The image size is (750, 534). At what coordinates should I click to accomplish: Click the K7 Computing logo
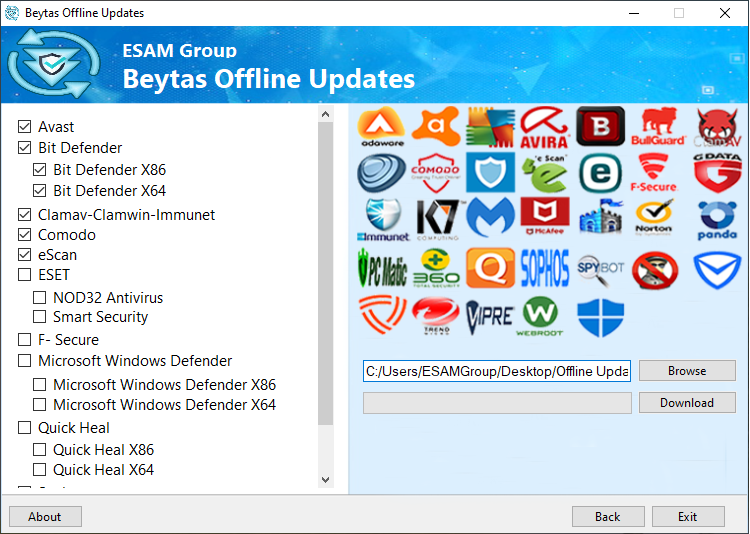(436, 220)
